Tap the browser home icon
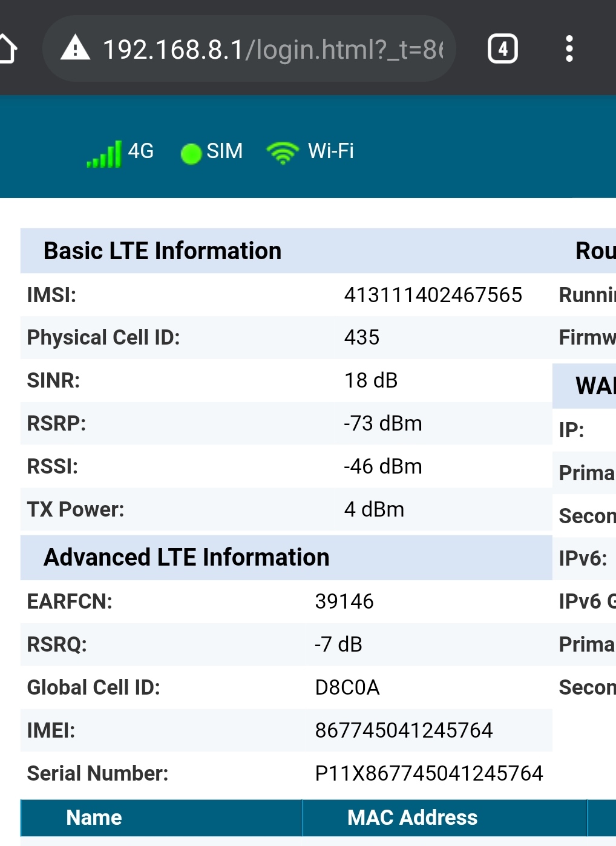Screen dimensions: 616x846 (7, 49)
